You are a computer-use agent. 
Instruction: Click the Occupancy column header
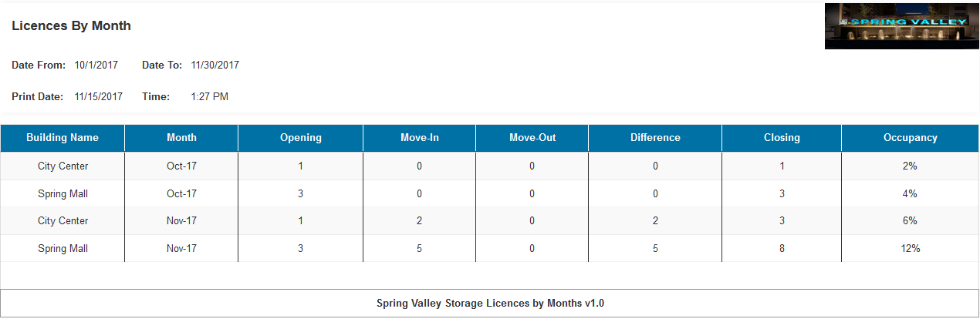tap(911, 138)
